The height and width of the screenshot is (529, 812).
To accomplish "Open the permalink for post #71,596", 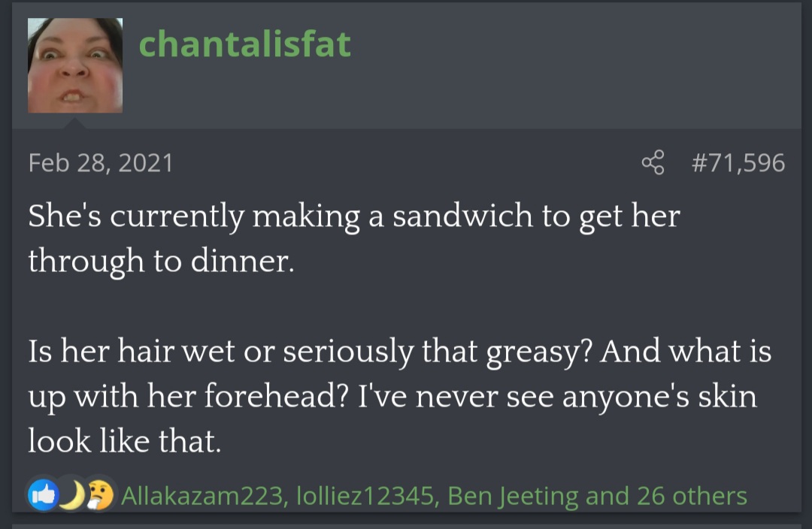I will (738, 162).
